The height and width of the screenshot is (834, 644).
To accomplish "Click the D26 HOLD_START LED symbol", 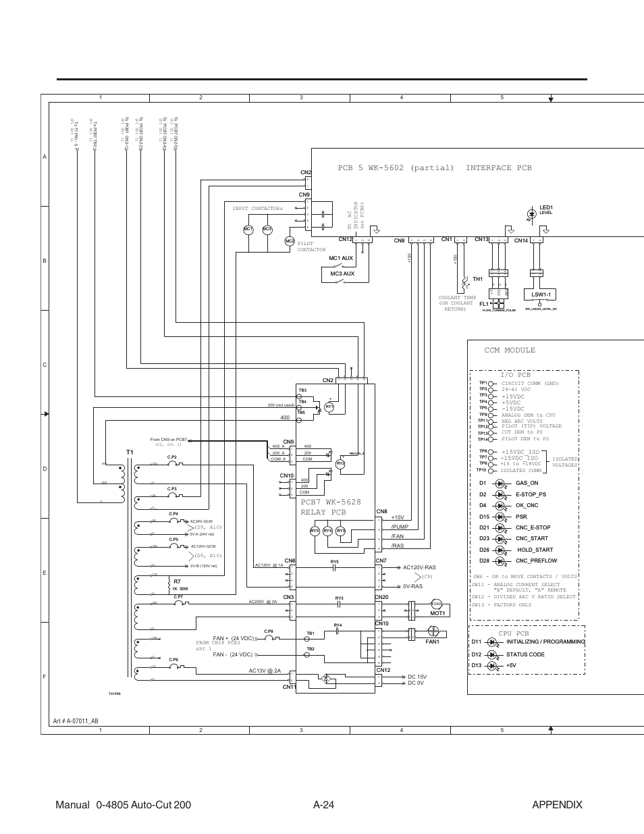I will pos(501,550).
